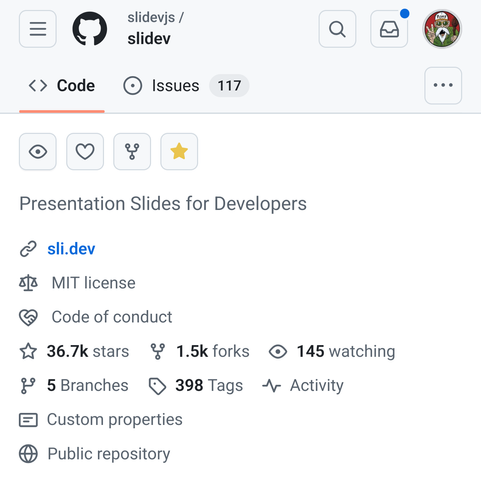Click the note icon beside Custom properties
Screen dimensions: 481x479
(28, 420)
